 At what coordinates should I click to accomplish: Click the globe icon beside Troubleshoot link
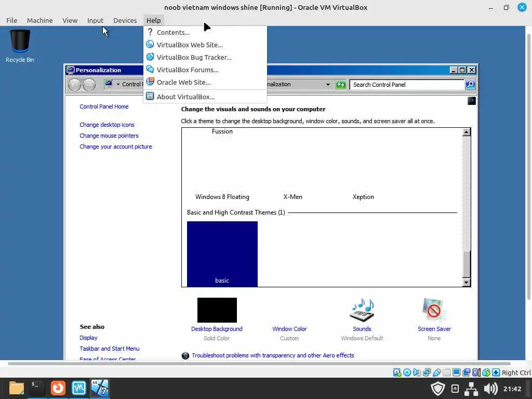(x=185, y=355)
